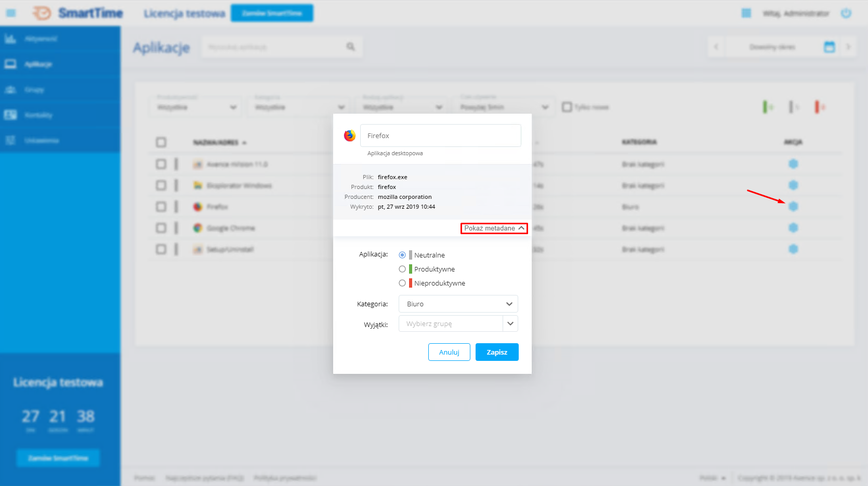Select the Produktywne radio button

(402, 269)
